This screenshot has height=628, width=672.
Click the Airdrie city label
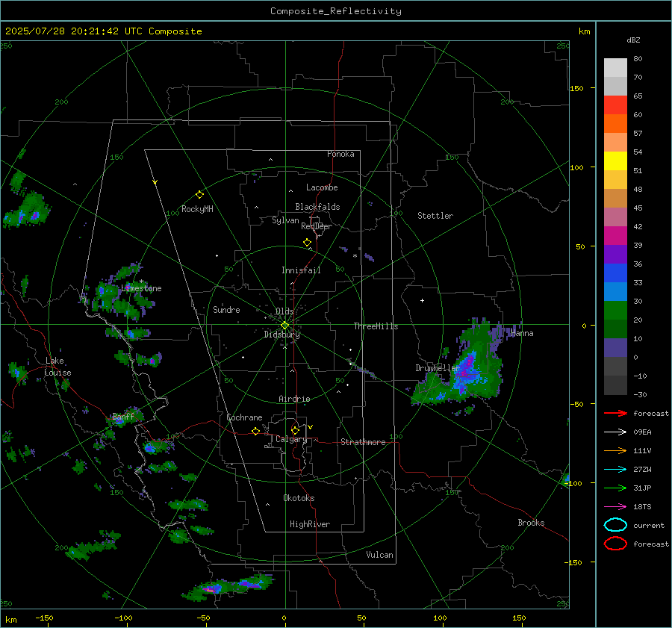[294, 399]
